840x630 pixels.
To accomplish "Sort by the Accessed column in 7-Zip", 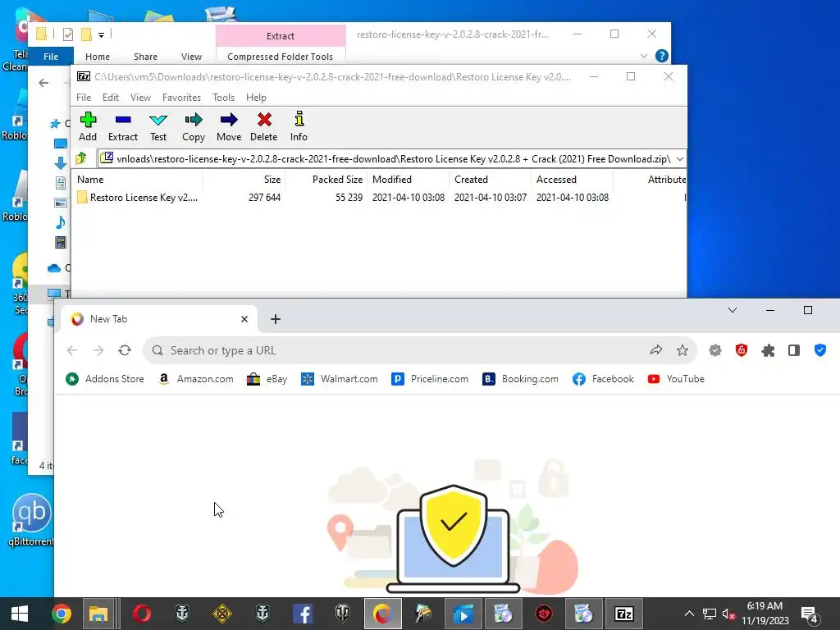I will (x=572, y=180).
